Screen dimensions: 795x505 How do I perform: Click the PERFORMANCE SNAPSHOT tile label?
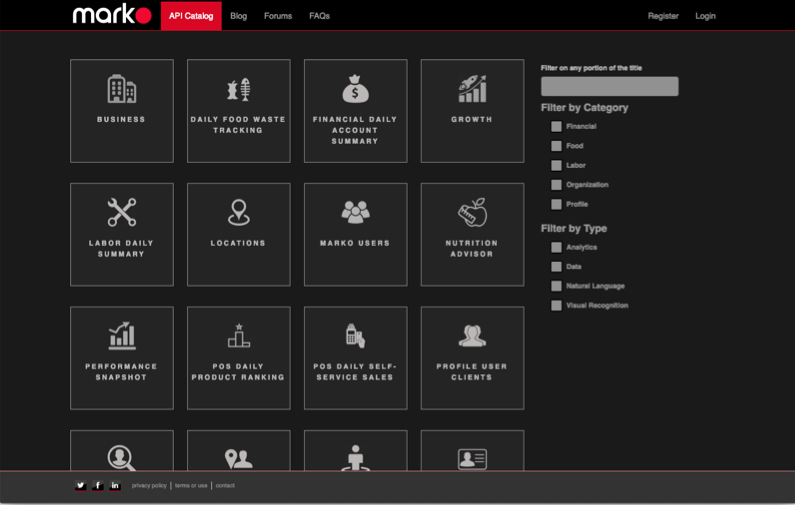click(x=121, y=372)
